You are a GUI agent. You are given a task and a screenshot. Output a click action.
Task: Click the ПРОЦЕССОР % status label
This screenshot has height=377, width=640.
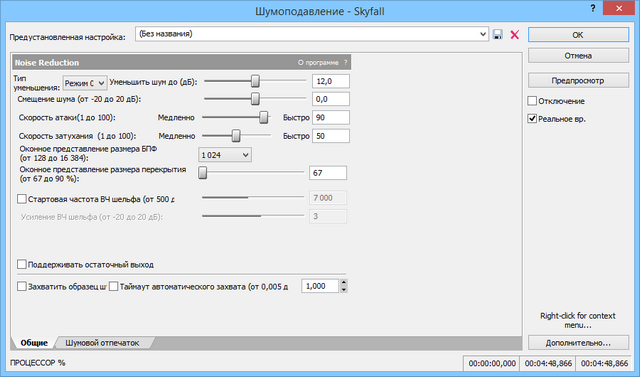(x=38, y=363)
